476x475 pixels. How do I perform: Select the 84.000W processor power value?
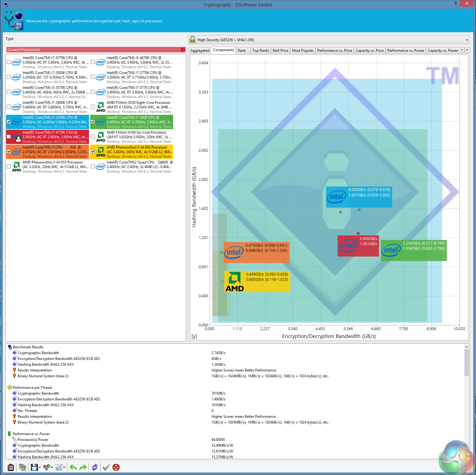pyautogui.click(x=218, y=440)
